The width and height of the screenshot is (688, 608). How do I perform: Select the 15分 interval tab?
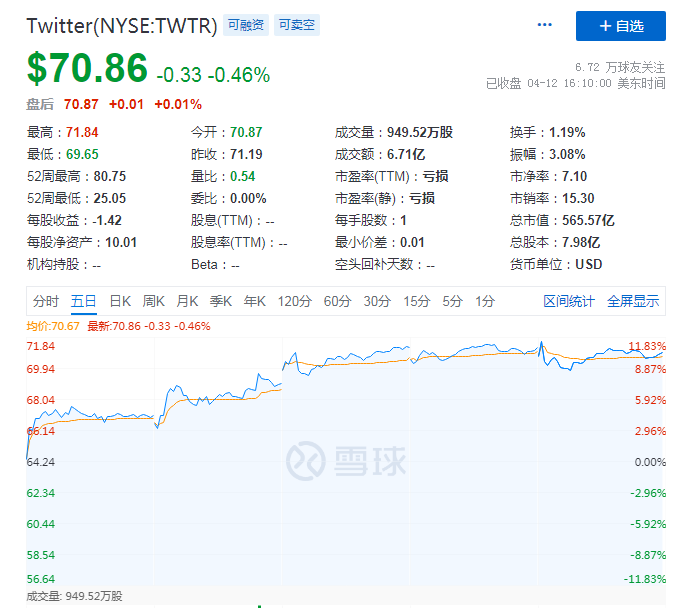(416, 301)
